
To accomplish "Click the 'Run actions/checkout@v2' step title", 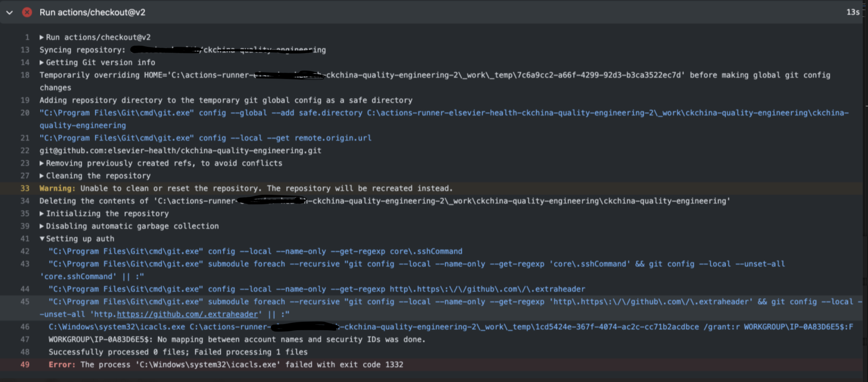I will tap(93, 13).
